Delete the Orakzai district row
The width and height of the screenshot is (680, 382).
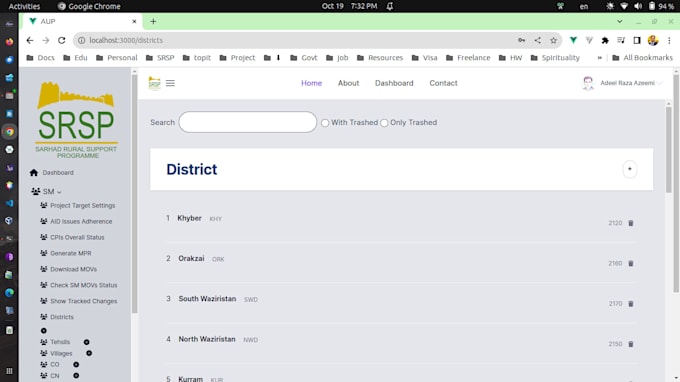tap(631, 263)
